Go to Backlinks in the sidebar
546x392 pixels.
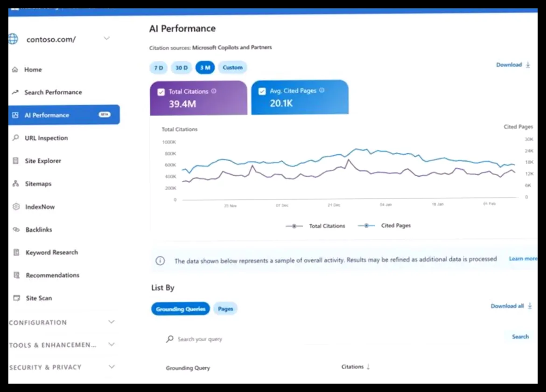(x=39, y=230)
